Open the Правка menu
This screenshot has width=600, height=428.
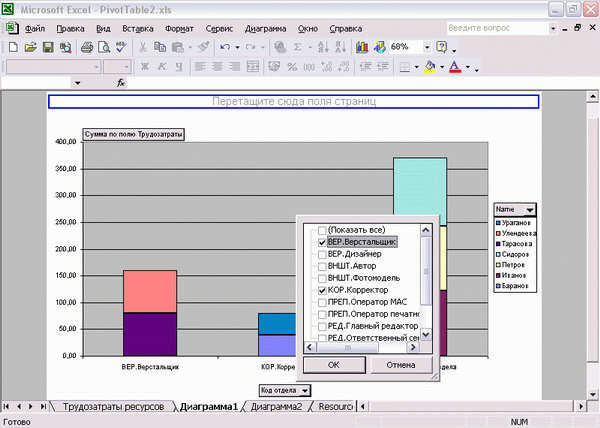pos(70,29)
